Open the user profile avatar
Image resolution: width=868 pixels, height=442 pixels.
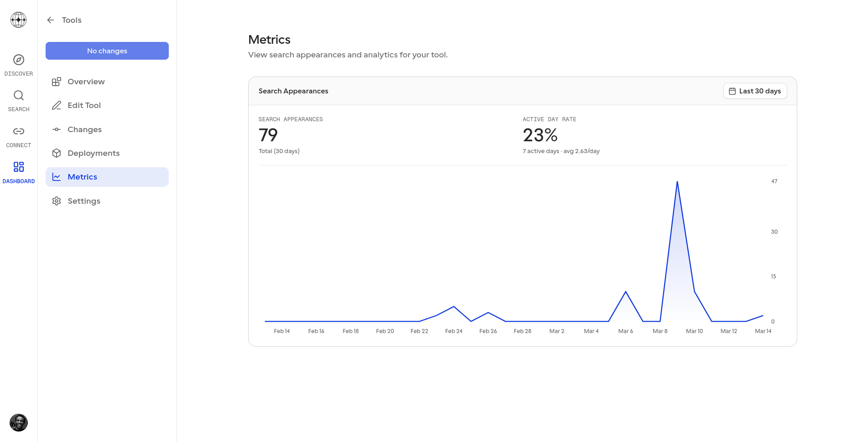click(x=19, y=423)
